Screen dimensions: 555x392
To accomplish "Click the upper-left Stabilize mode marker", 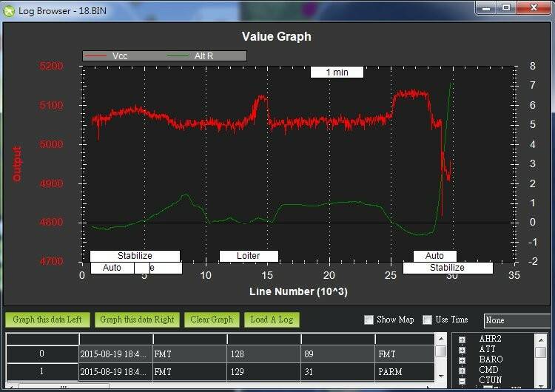I will point(135,256).
